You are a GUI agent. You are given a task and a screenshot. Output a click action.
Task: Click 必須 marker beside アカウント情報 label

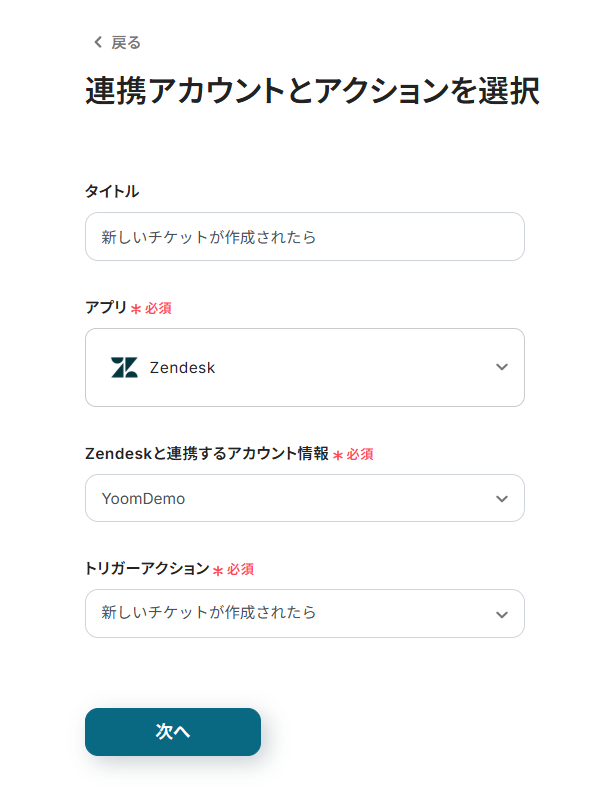360,454
